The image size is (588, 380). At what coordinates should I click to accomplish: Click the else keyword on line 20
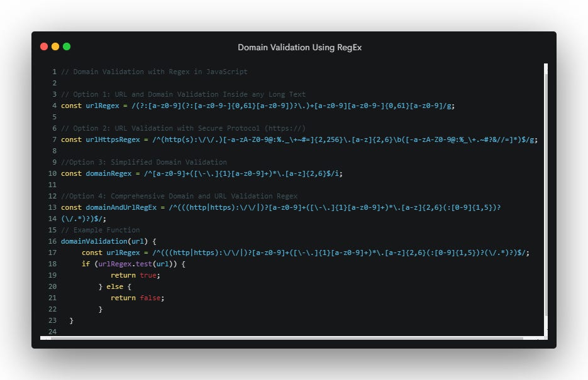[115, 286]
